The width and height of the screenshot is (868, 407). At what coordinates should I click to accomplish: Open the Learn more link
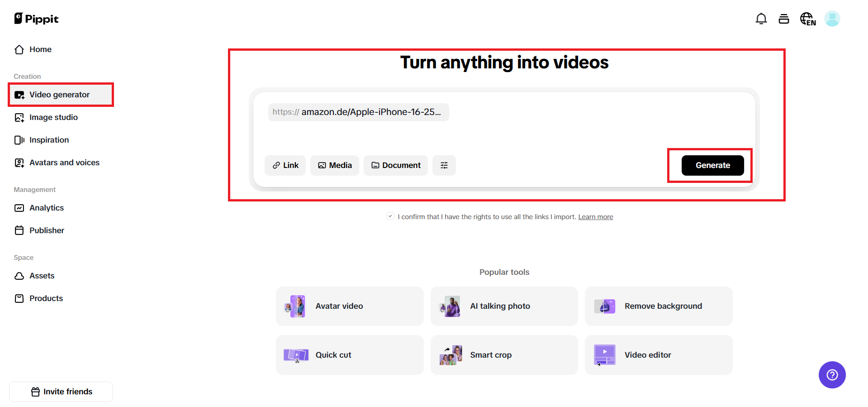coord(596,217)
